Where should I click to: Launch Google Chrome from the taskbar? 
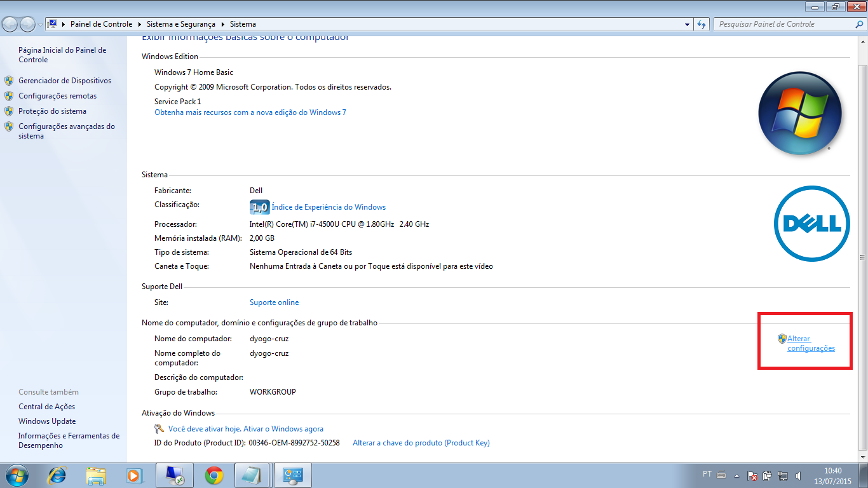(214, 475)
